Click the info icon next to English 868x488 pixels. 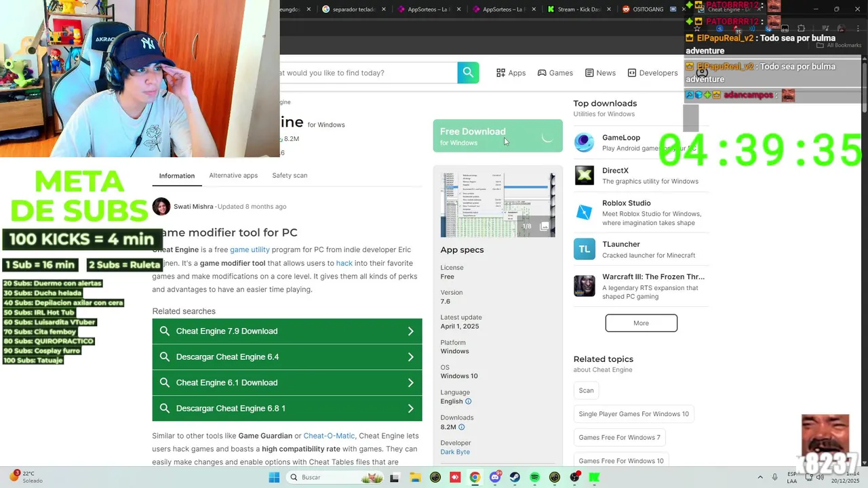pos(468,401)
